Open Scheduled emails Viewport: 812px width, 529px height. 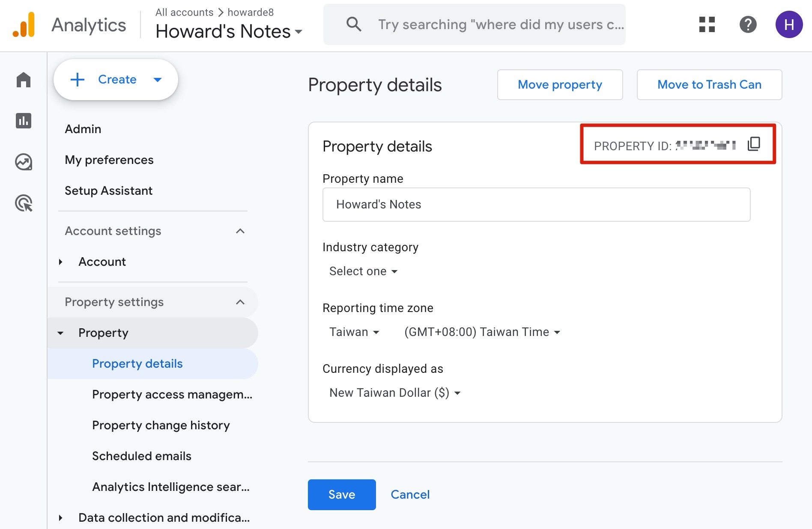(142, 456)
